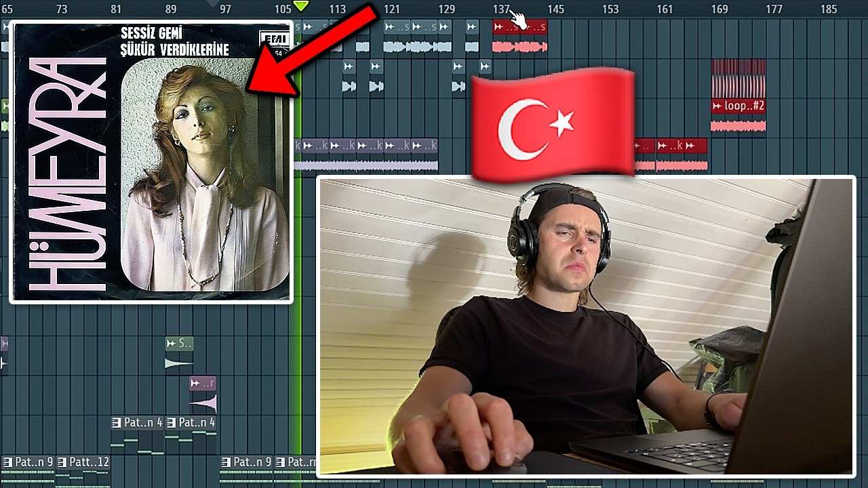The height and width of the screenshot is (488, 868).
Task: Jump to bar 185 on the timeline ruler
Action: pyautogui.click(x=829, y=9)
